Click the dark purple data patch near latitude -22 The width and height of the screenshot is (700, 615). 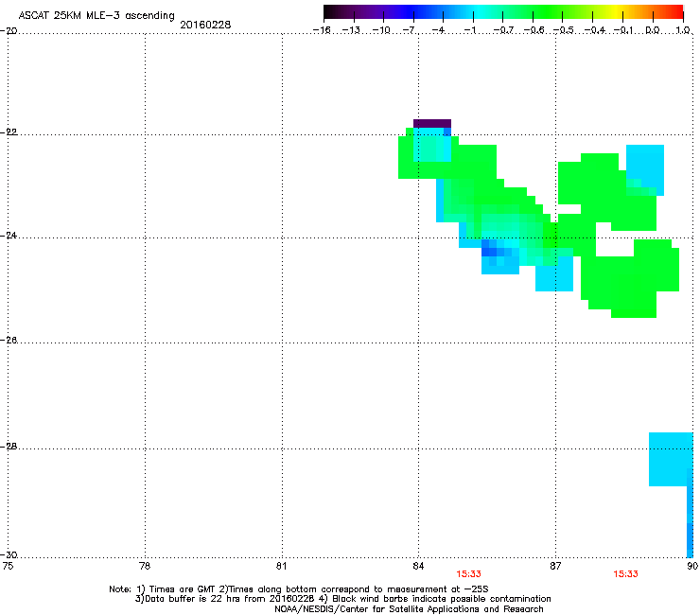pos(432,124)
